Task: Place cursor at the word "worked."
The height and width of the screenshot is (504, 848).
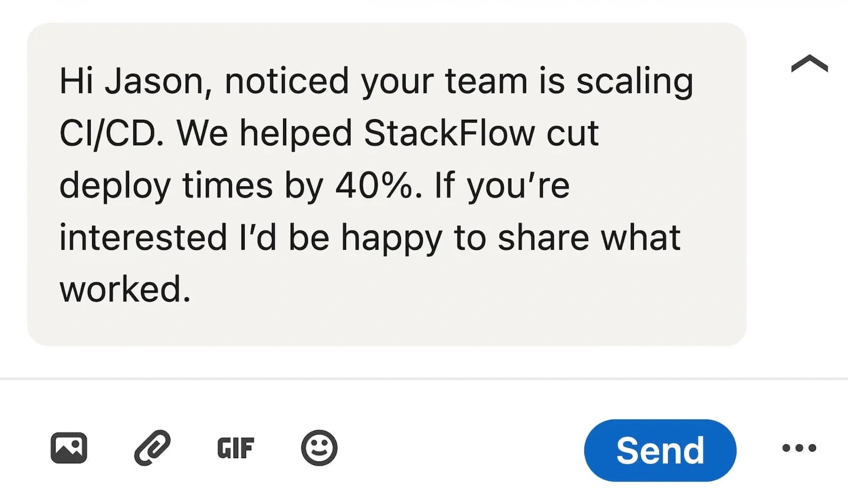Action: [x=125, y=289]
